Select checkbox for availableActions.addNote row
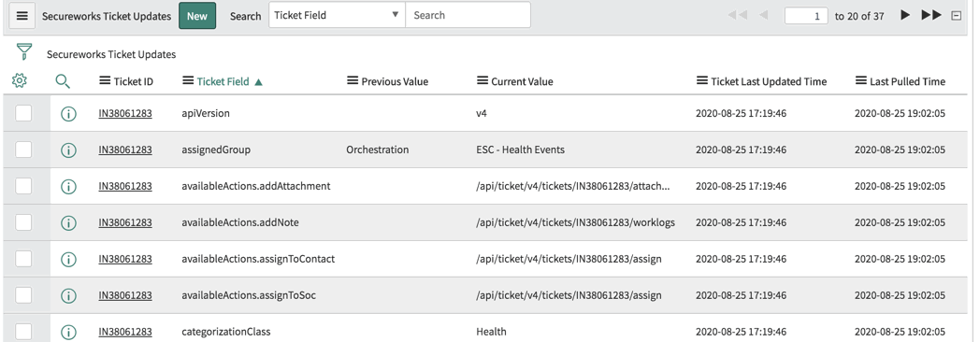The image size is (980, 342). coord(23,222)
